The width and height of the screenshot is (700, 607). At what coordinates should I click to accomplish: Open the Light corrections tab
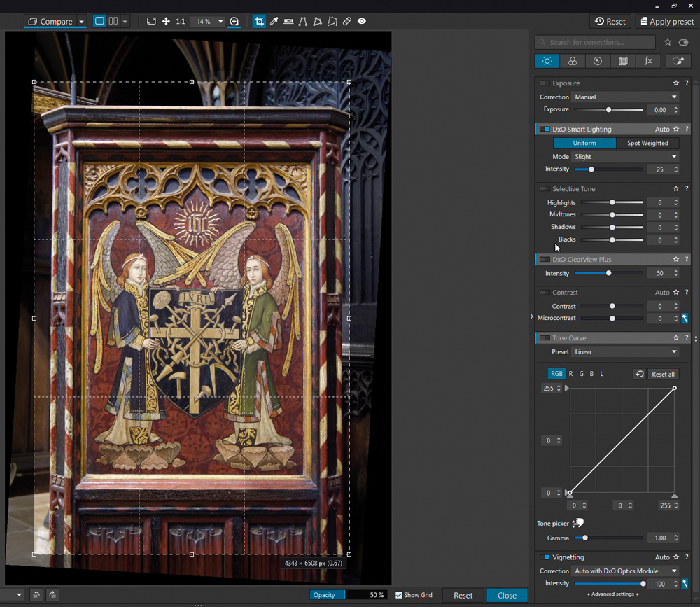[x=547, y=61]
